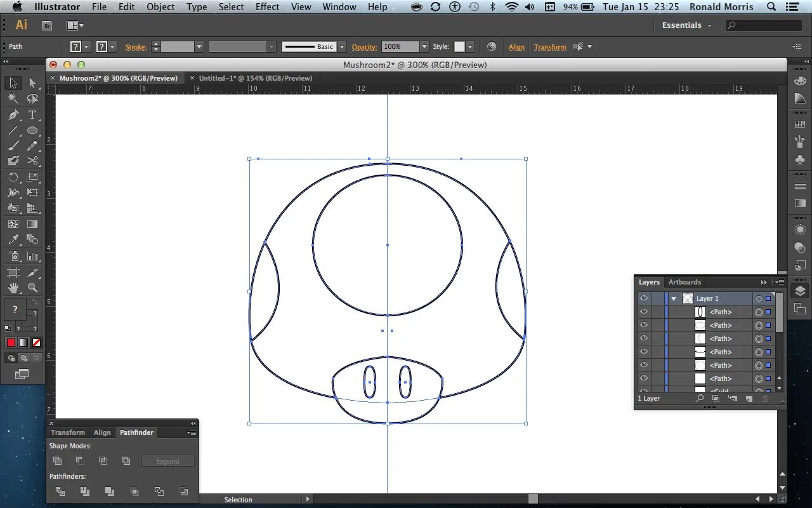The width and height of the screenshot is (812, 508).
Task: Select the Paintbrush tool
Action: [13, 145]
